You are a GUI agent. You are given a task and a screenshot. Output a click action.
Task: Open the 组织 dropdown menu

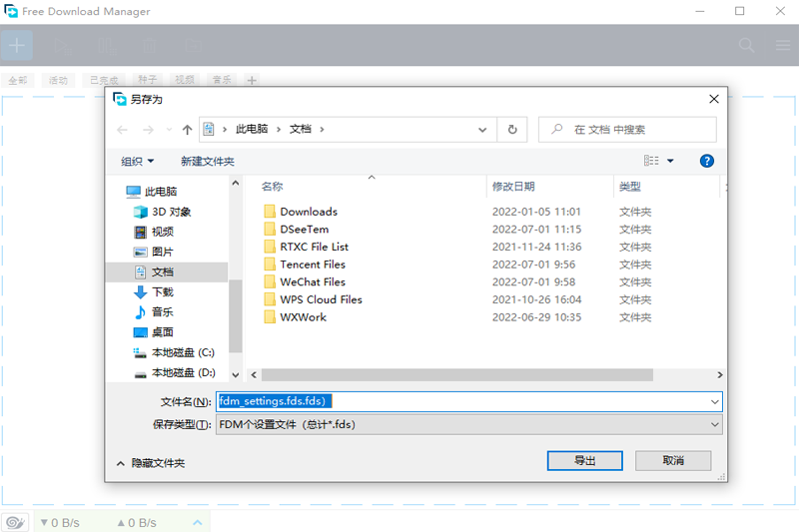(137, 162)
